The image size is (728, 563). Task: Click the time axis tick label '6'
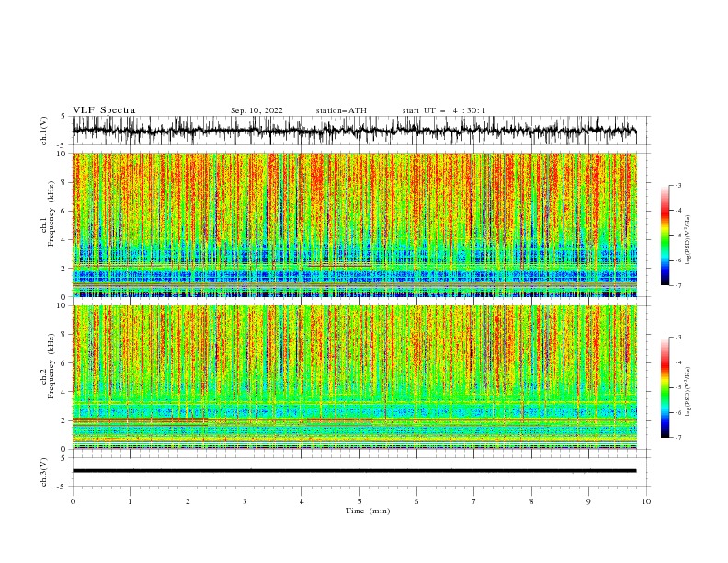416,501
